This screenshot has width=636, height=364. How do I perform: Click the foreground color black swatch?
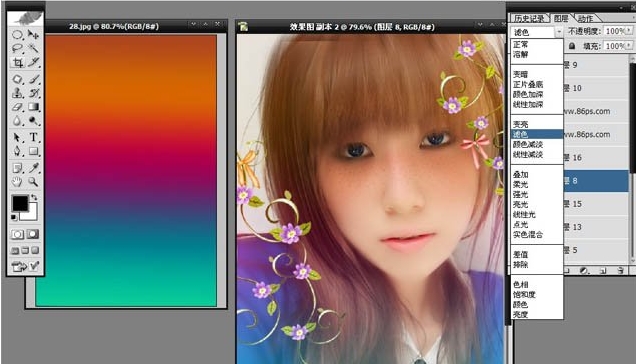(x=19, y=203)
